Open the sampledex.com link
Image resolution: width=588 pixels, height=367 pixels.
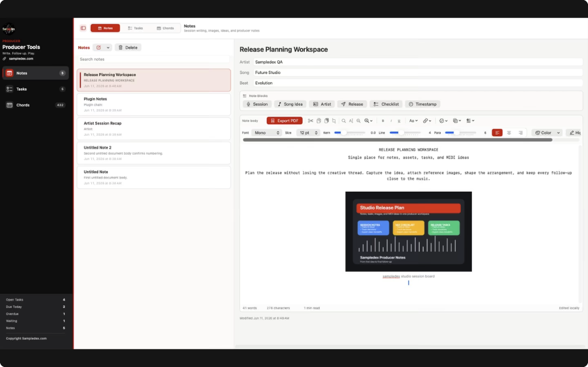(21, 58)
